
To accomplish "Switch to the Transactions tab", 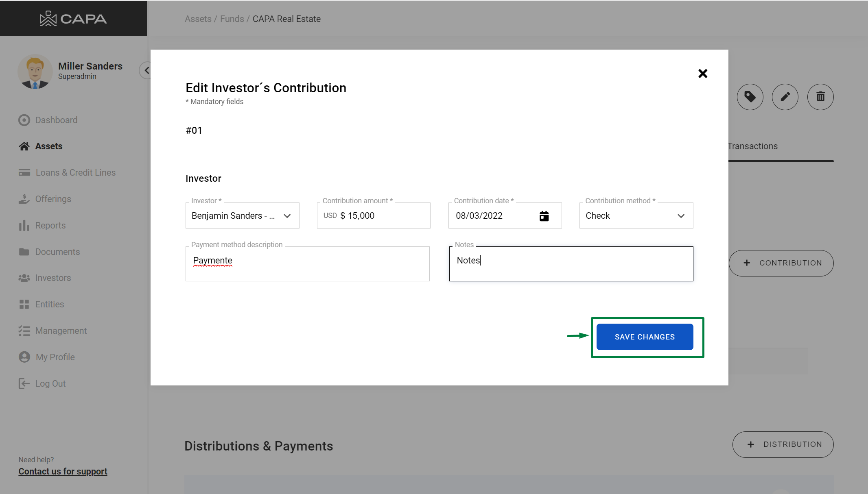I will point(752,146).
